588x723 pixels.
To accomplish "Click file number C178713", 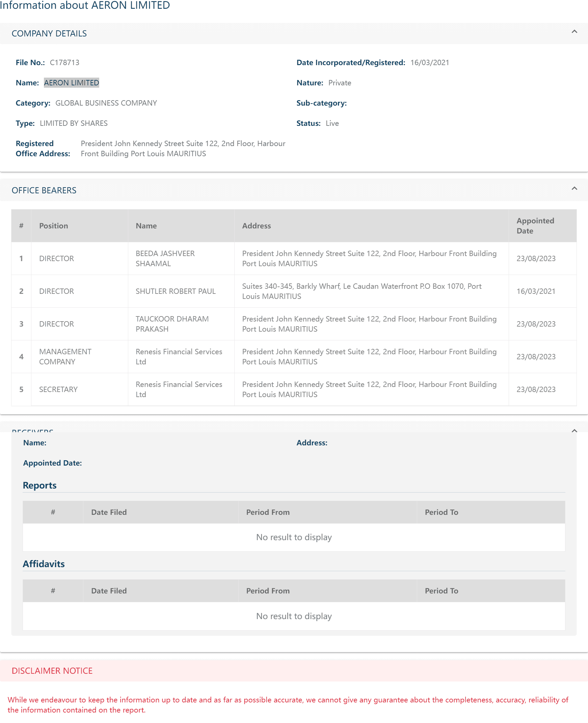I will [x=65, y=63].
